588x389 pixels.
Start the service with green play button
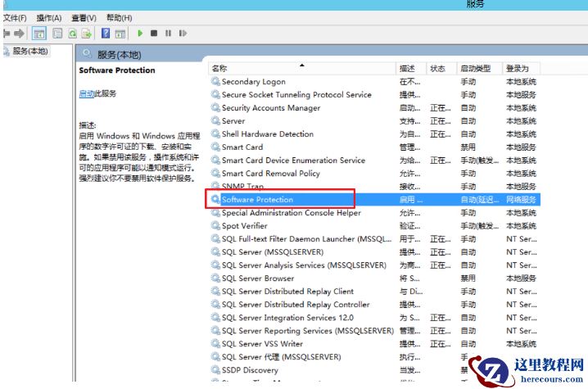coord(140,34)
